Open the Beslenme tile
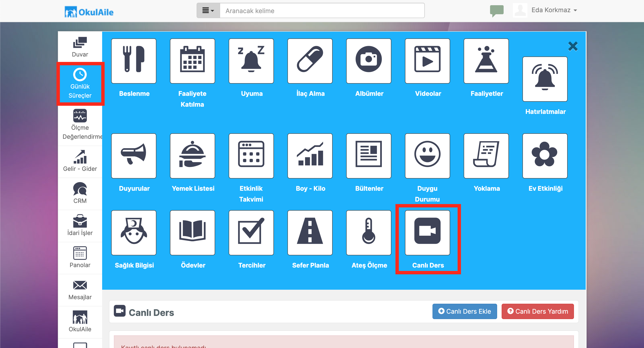 click(x=134, y=61)
